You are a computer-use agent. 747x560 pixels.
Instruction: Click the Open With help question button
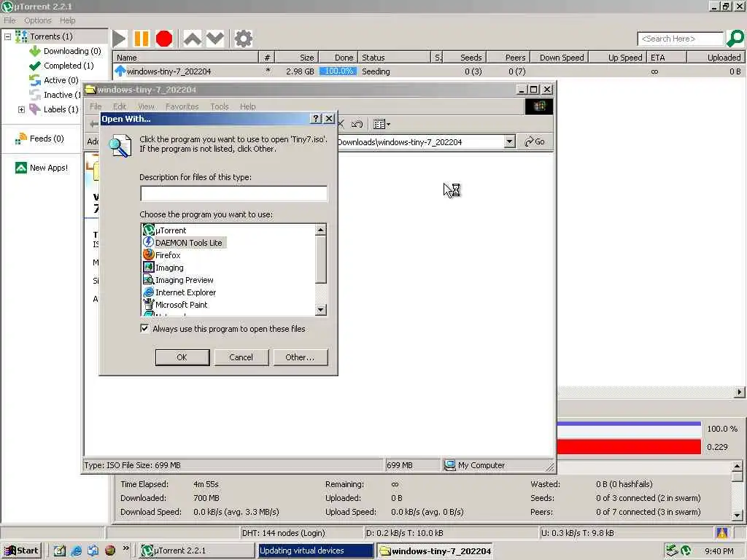point(315,119)
